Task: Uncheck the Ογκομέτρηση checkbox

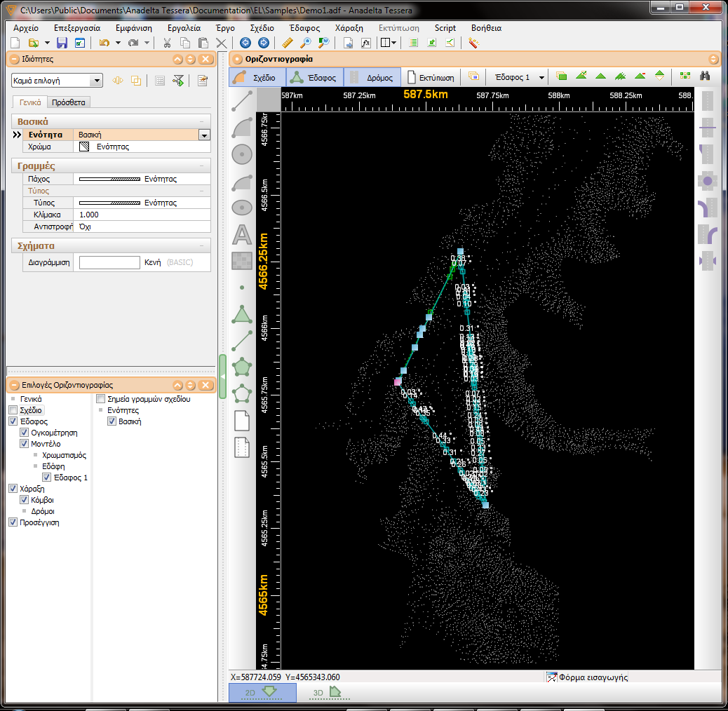Action: point(24,433)
